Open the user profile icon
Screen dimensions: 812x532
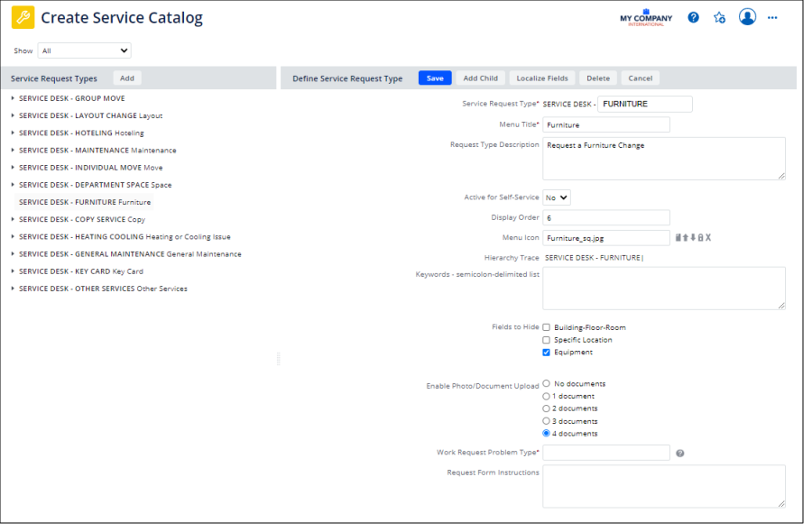(x=747, y=17)
